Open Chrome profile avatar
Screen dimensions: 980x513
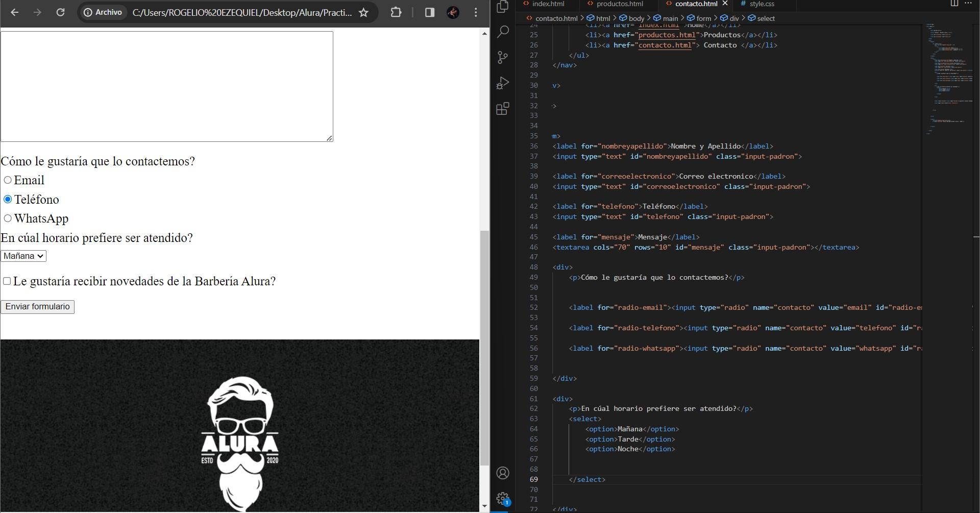[x=453, y=12]
